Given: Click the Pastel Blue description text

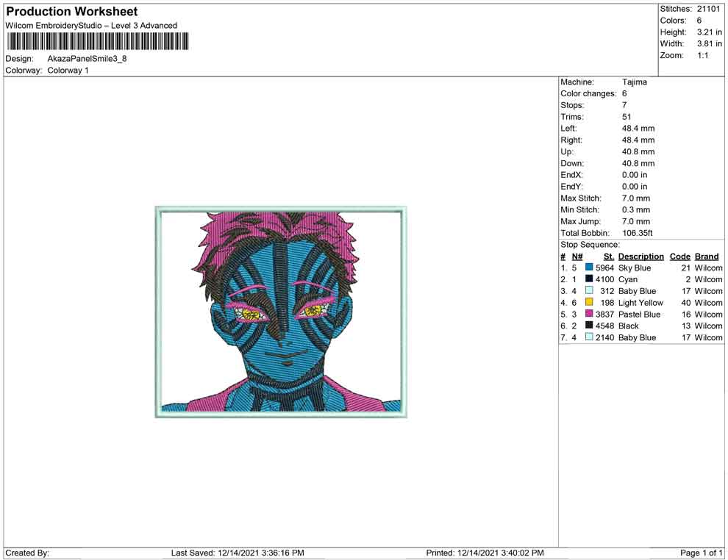Looking at the screenshot, I should coord(639,314).
